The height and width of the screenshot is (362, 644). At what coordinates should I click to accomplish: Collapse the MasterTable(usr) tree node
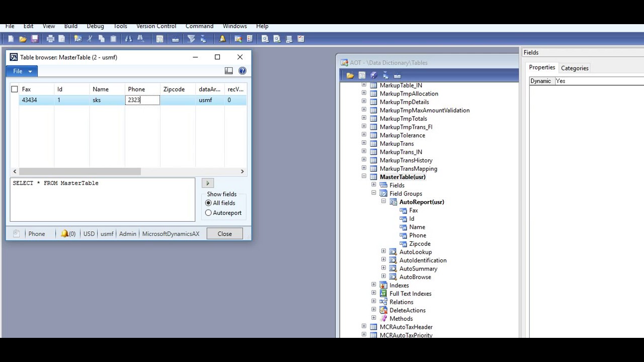(364, 177)
